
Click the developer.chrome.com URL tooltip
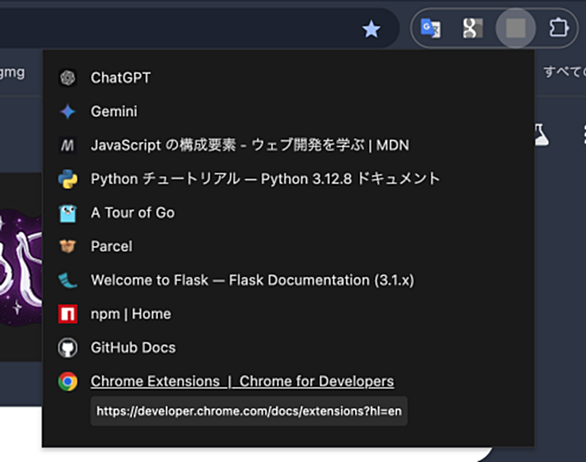coord(249,411)
